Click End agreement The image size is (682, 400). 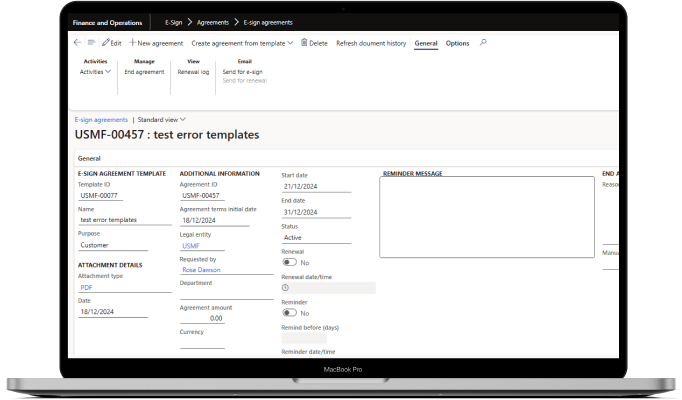(144, 72)
